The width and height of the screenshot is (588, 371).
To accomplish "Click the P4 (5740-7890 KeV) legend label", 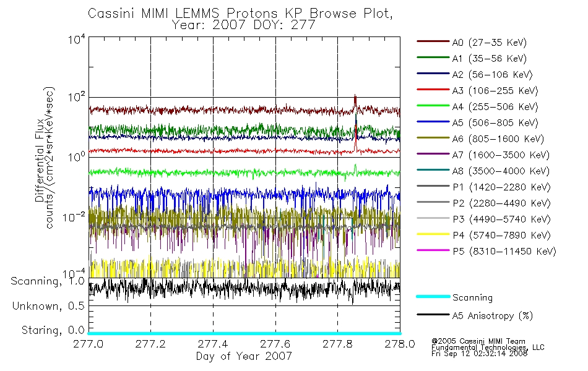I will coord(501,236).
